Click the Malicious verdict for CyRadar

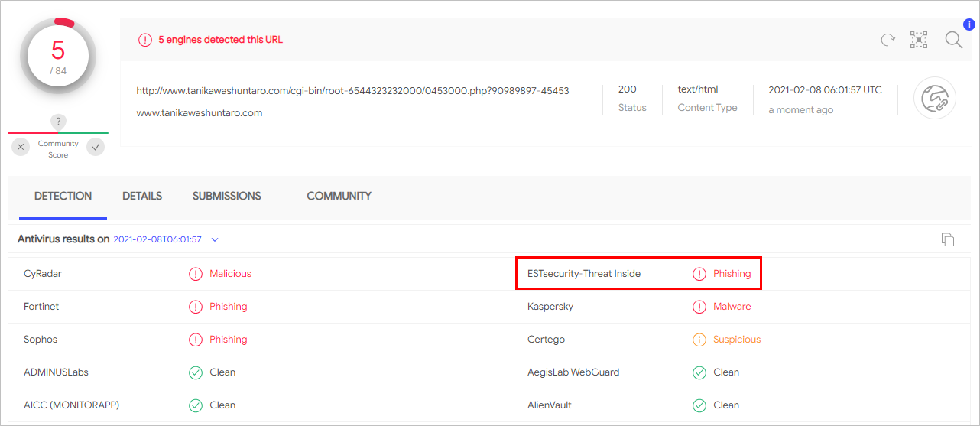click(x=230, y=273)
